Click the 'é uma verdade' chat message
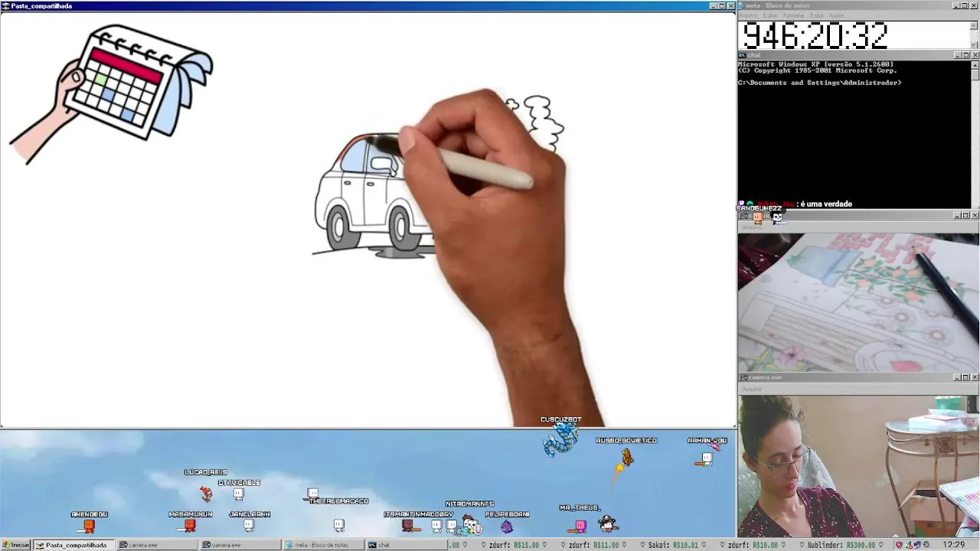Screen dimensions: 980x551 click(x=827, y=204)
